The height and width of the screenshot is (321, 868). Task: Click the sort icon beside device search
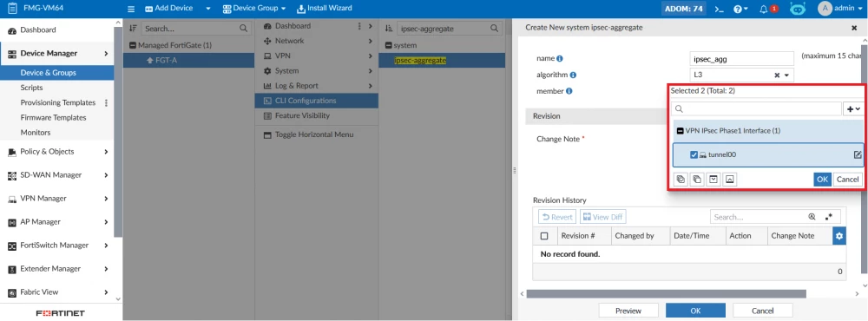[x=133, y=29]
